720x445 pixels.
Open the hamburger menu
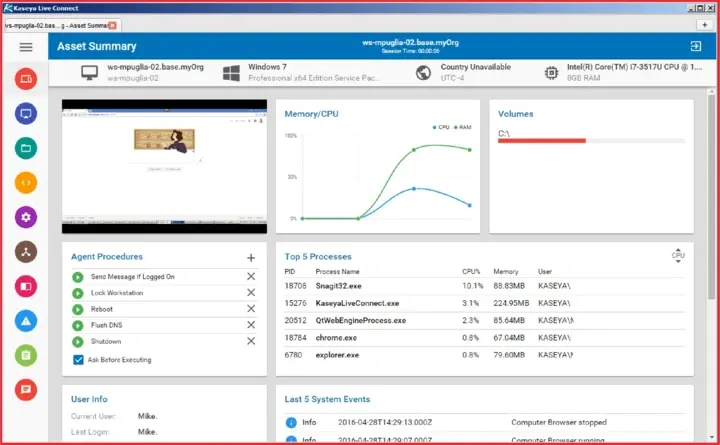click(26, 47)
